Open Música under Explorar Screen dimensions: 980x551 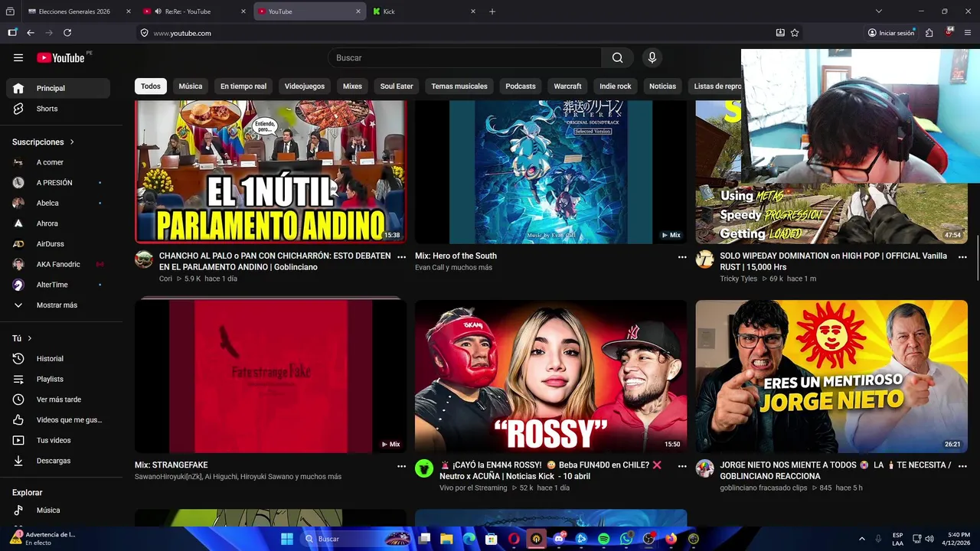pos(58,510)
